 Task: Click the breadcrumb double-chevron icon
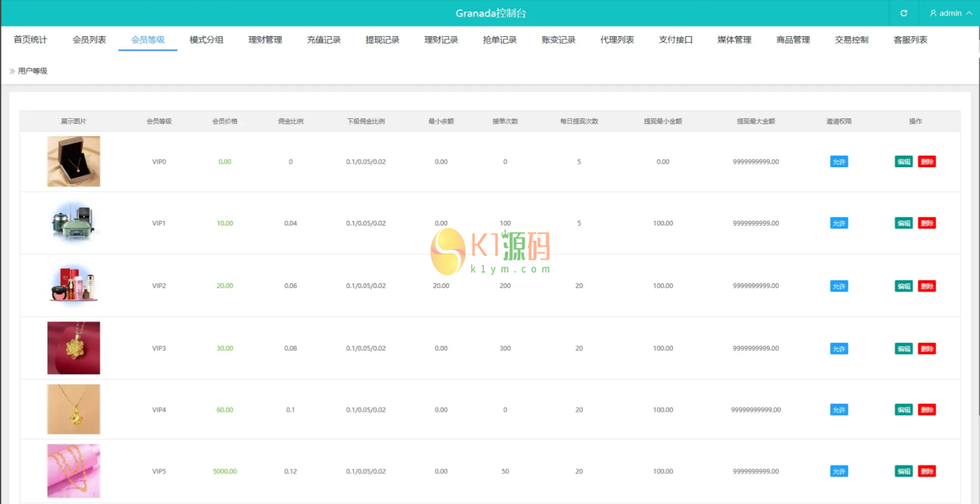tap(12, 71)
